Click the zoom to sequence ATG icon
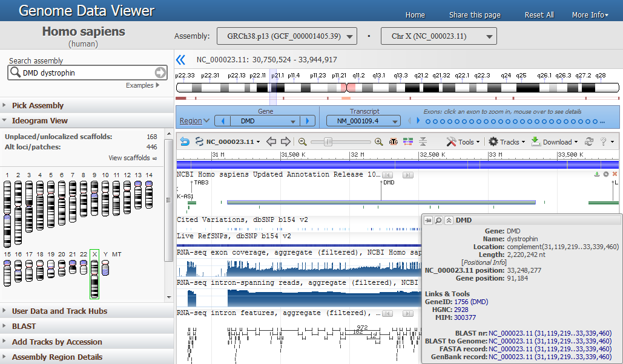 coord(394,141)
